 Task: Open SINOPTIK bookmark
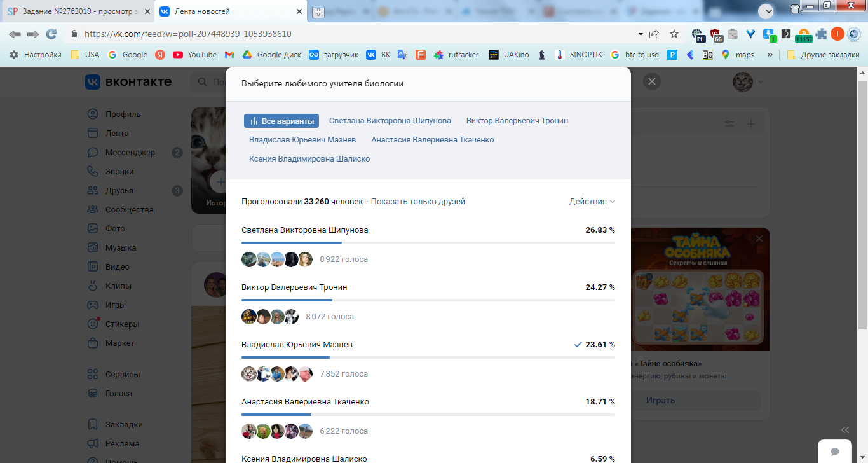coord(578,55)
